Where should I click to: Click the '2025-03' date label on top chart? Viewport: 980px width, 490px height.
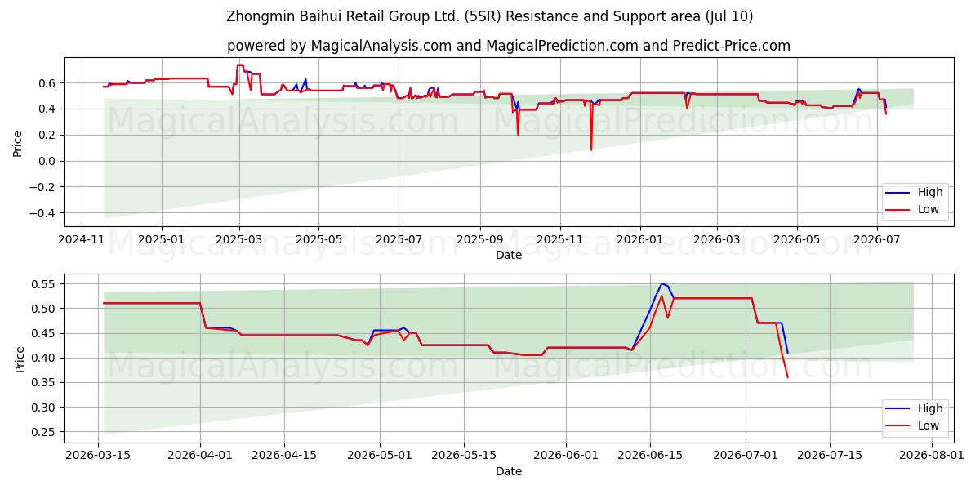click(x=239, y=240)
